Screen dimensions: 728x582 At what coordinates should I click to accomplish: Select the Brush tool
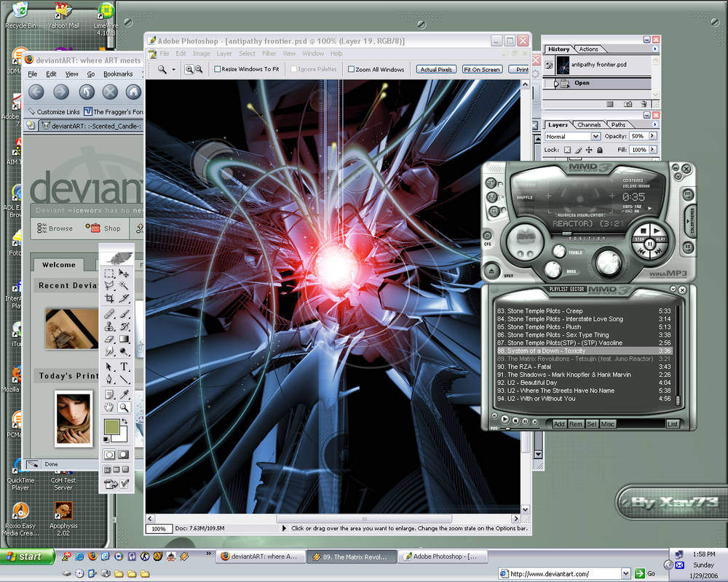point(124,314)
